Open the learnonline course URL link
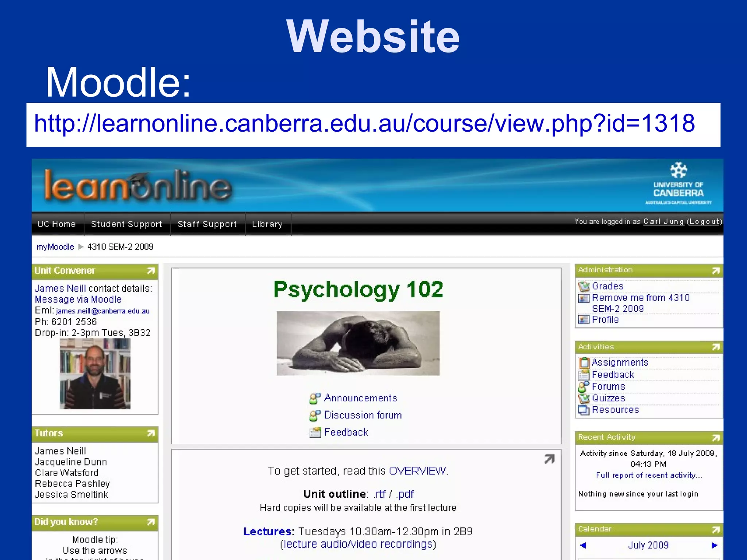The width and height of the screenshot is (747, 560). tap(364, 123)
